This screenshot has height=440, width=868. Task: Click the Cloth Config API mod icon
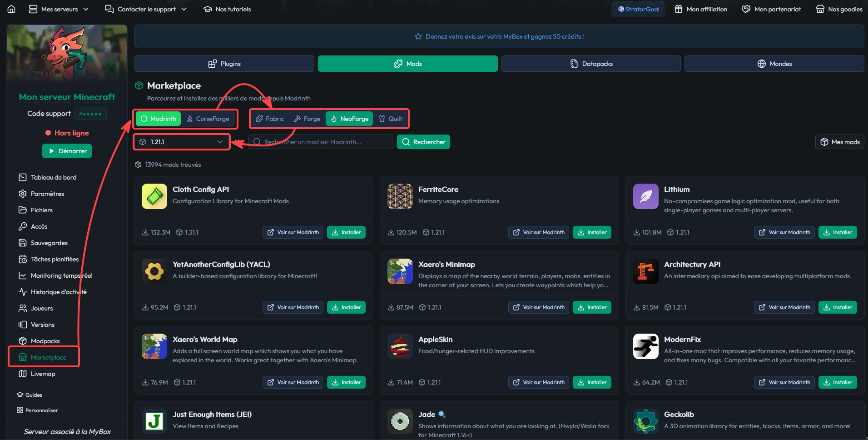pos(154,196)
